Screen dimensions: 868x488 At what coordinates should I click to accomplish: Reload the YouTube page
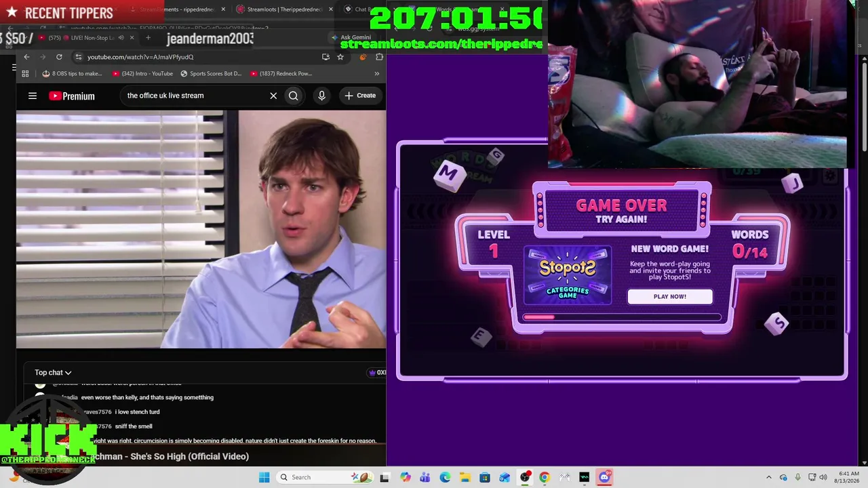coord(59,57)
